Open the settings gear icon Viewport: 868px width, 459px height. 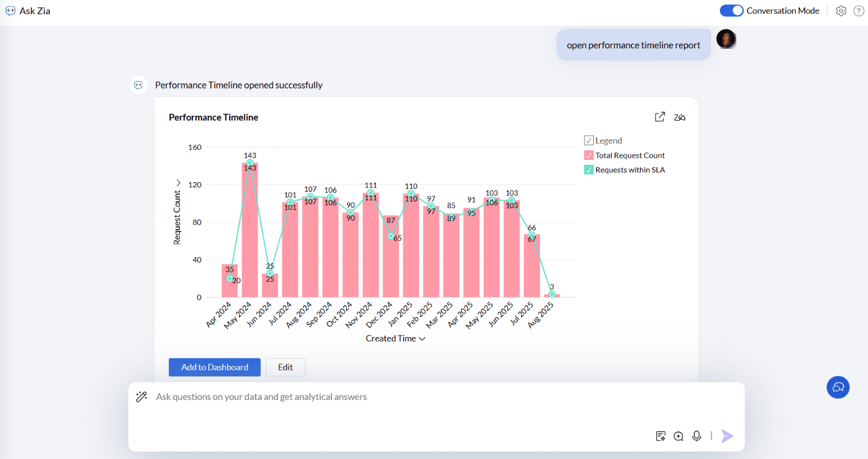tap(841, 11)
